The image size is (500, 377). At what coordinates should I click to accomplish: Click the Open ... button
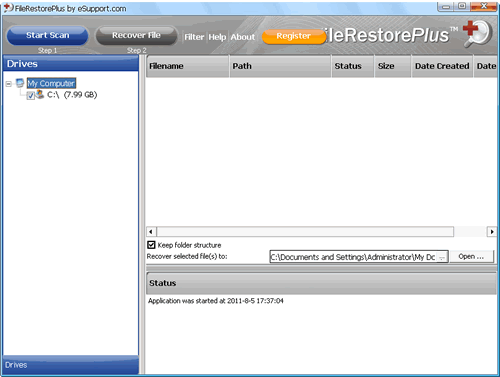pyautogui.click(x=471, y=257)
